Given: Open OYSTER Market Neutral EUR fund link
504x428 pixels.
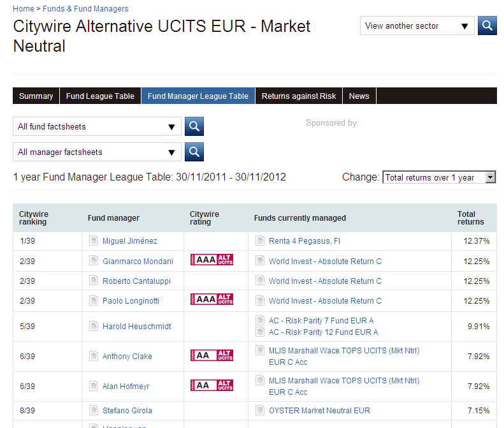Looking at the screenshot, I should click(x=319, y=411).
